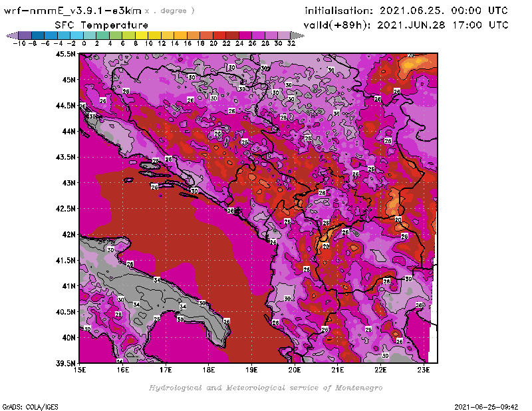
Task: Click the legend tick label '14'
Action: [174, 43]
